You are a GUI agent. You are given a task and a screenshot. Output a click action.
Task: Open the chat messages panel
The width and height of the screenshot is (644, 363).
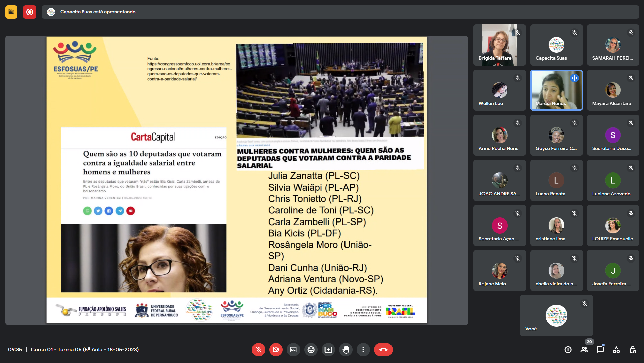[600, 350]
